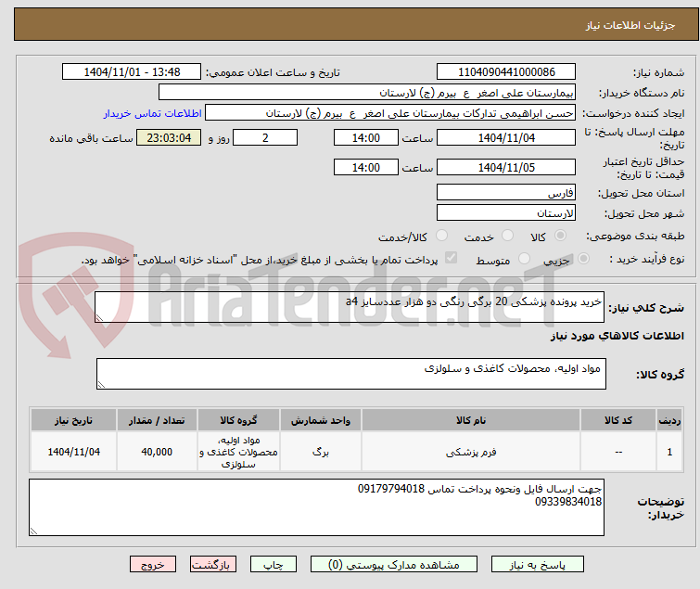Click the -- item code cell
Image resolution: width=700 pixels, height=589 pixels.
(x=617, y=452)
